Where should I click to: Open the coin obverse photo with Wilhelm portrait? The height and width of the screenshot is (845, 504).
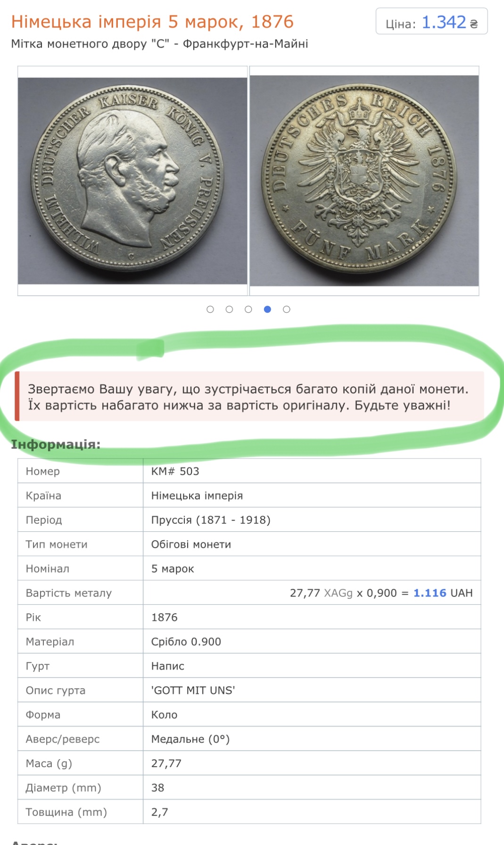click(x=132, y=181)
